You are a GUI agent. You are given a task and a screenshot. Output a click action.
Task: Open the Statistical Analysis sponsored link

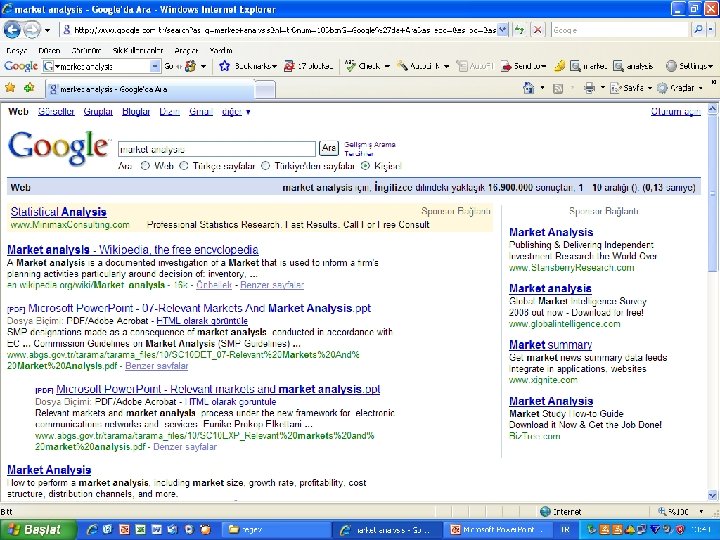(58, 212)
